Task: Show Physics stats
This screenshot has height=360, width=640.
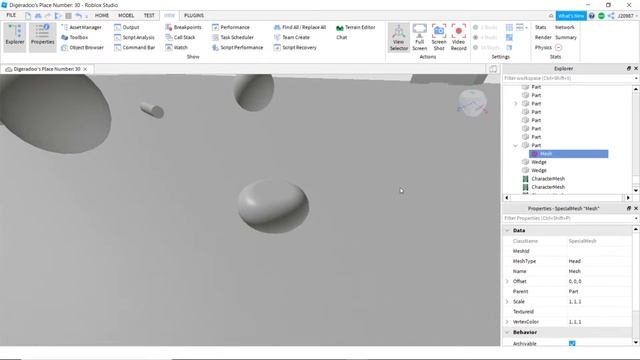Action: [543, 48]
